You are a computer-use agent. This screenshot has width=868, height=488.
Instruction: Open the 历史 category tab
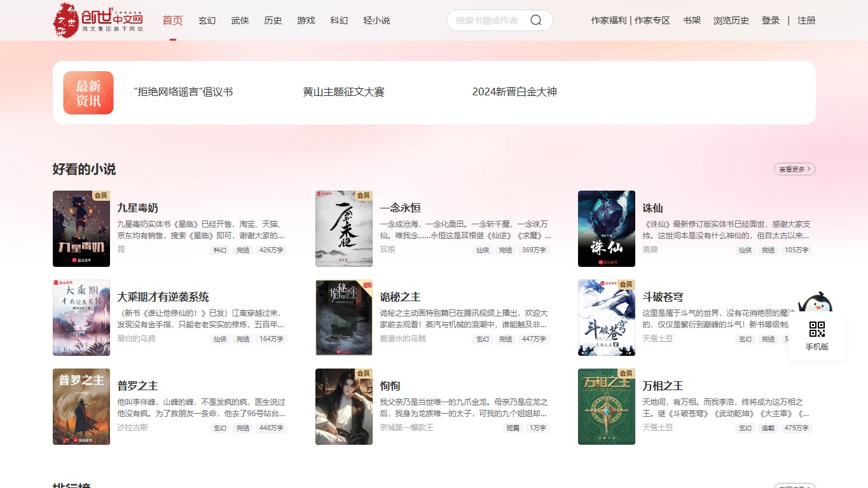[273, 20]
